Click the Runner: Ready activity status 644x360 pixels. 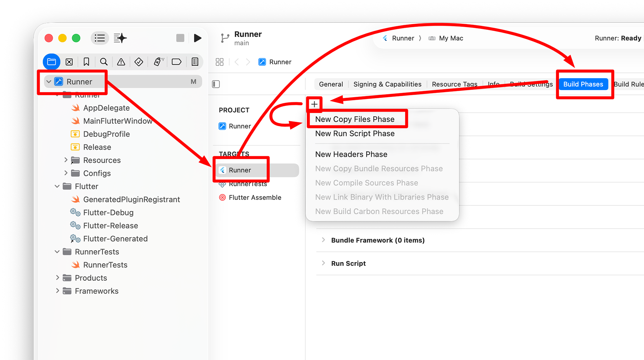pos(618,38)
